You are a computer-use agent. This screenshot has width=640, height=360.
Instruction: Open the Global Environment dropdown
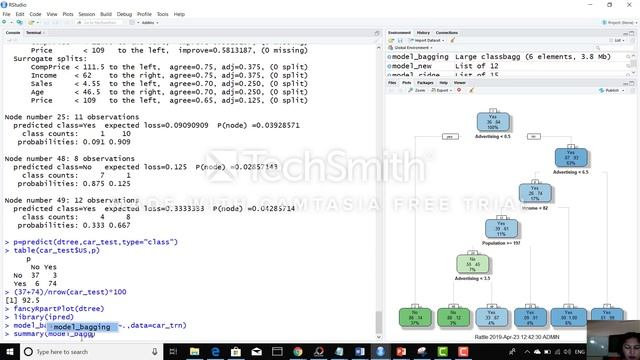tap(411, 48)
